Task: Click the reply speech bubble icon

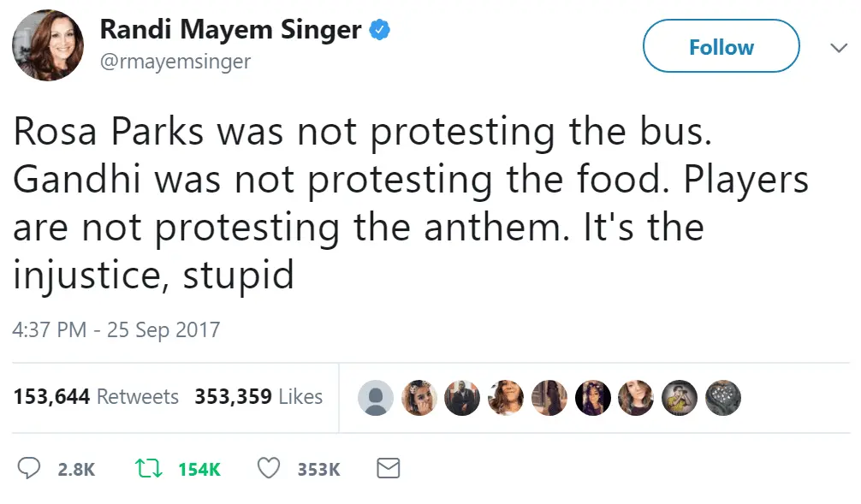Action: point(30,468)
